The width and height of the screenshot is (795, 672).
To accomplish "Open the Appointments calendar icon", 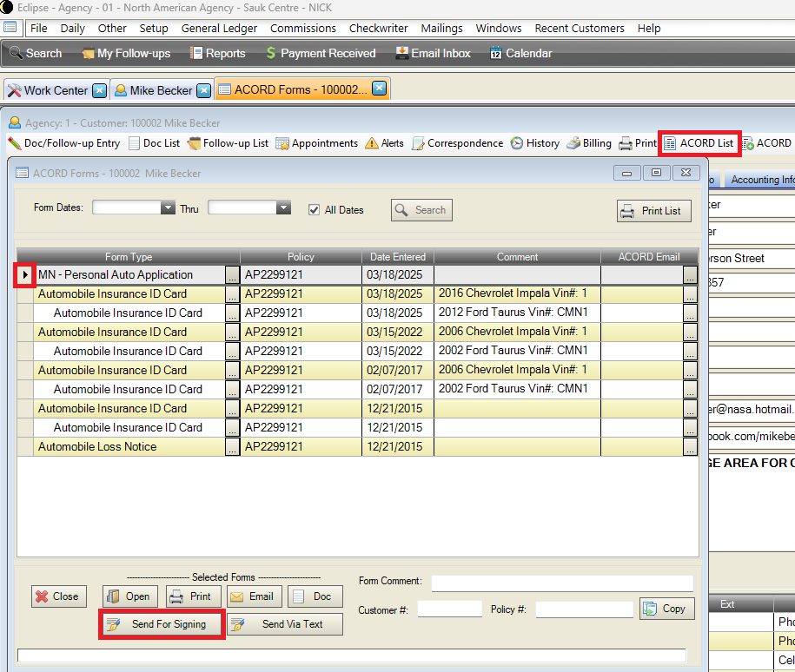I will 282,143.
